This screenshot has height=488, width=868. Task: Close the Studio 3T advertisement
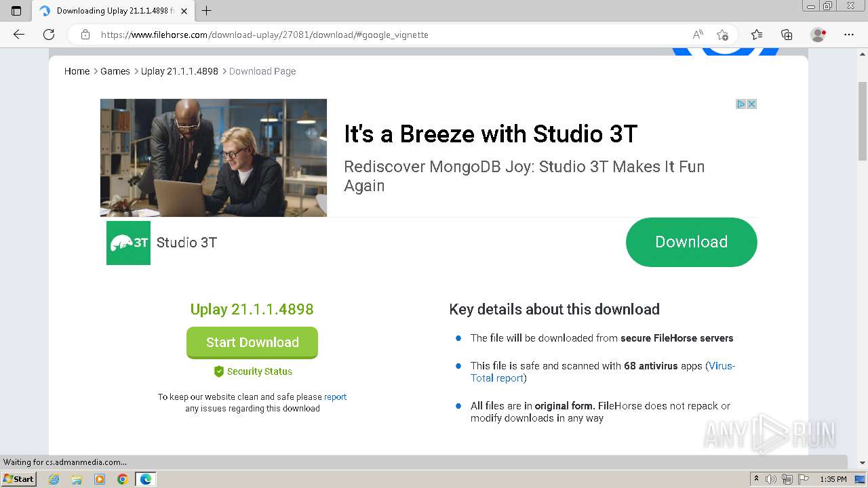pos(751,104)
